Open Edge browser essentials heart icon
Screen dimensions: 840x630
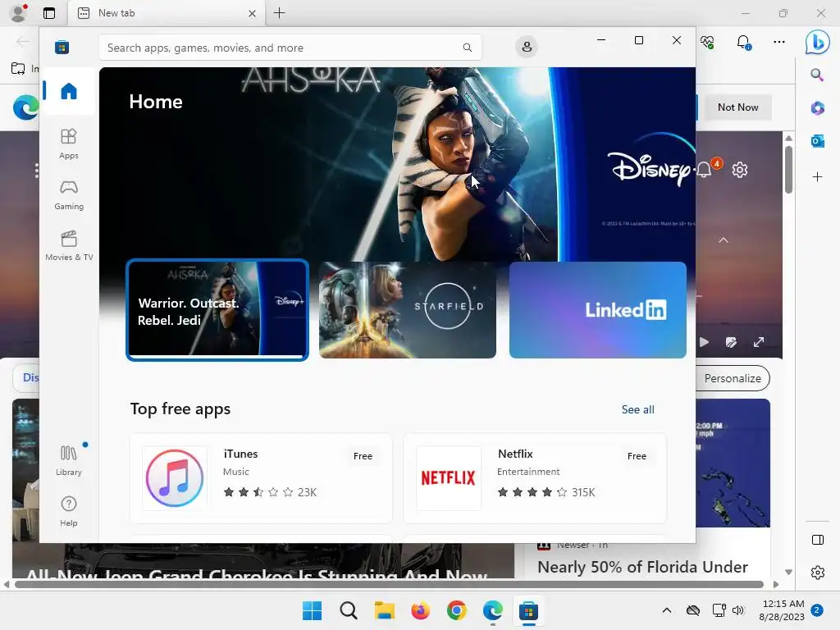(x=707, y=42)
